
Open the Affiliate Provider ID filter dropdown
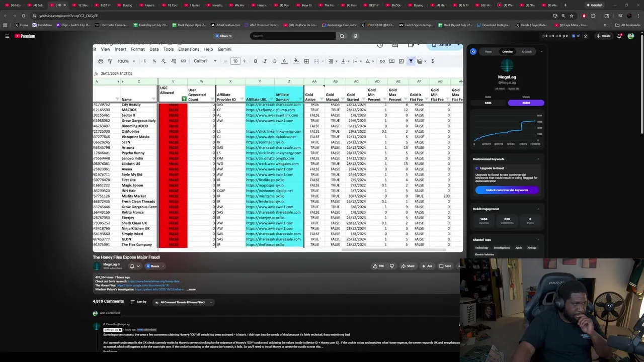[241, 100]
